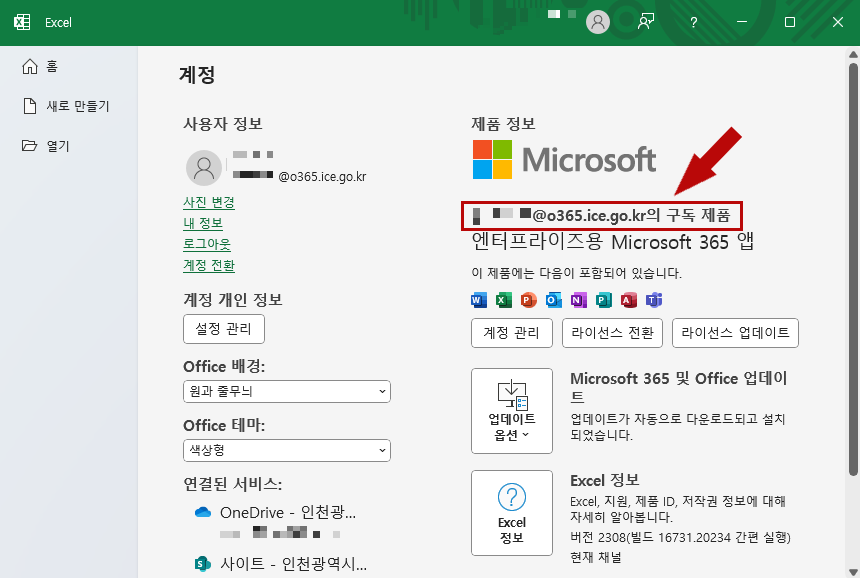Click the 계정 전환 link
Screen dimensions: 860x578
click(x=209, y=265)
